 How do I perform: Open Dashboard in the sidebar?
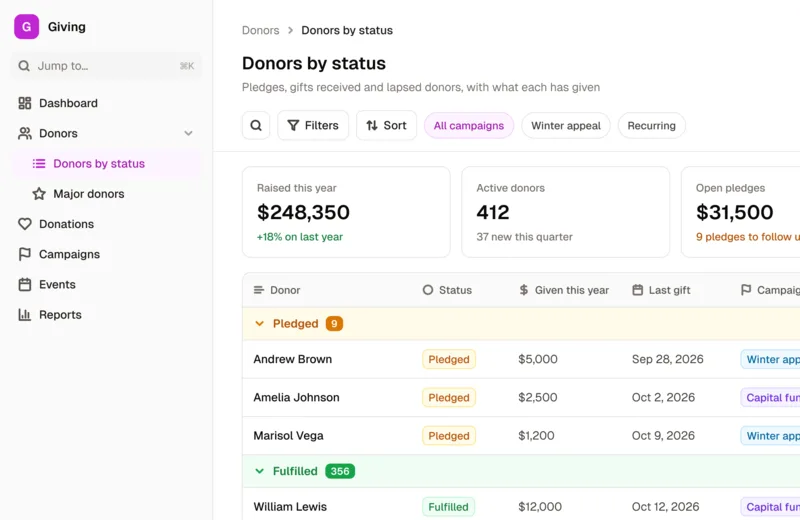[106, 103]
